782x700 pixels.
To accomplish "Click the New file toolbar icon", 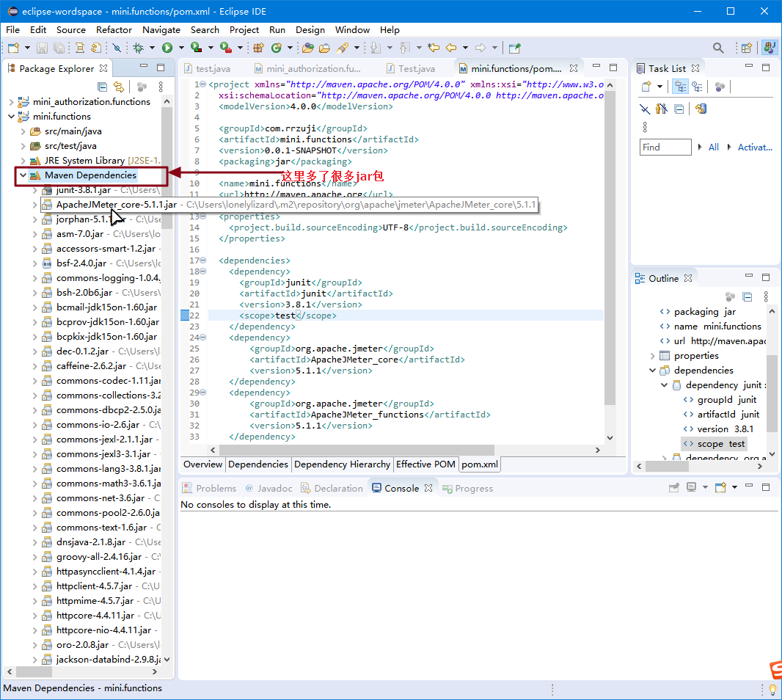I will 13,48.
